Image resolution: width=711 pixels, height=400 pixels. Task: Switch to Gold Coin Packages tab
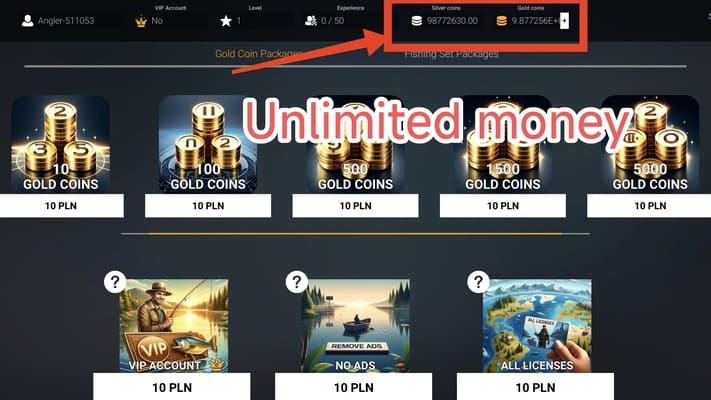pyautogui.click(x=258, y=54)
